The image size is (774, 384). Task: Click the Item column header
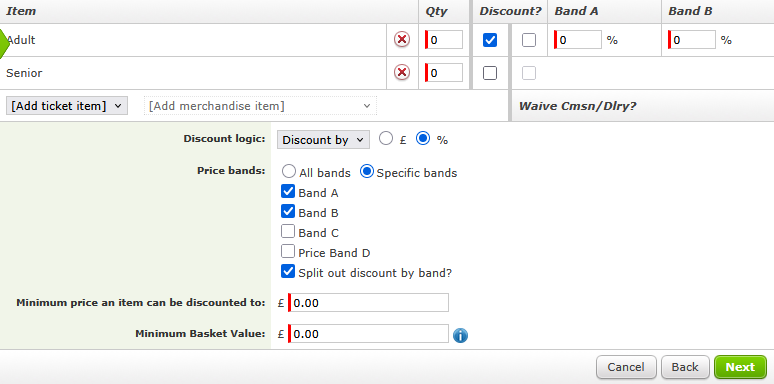point(21,11)
